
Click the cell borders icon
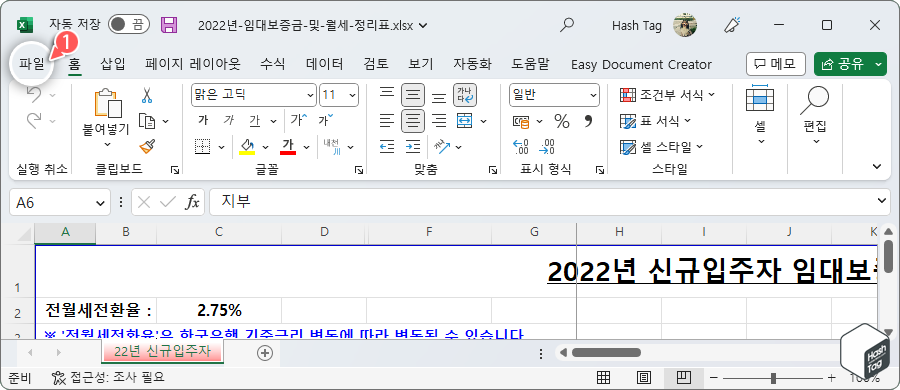point(203,147)
